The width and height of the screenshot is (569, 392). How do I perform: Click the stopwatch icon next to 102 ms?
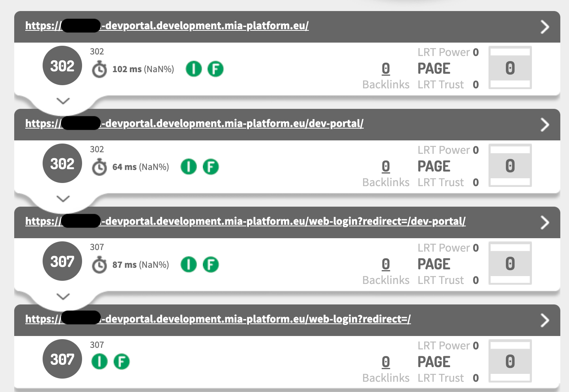point(99,69)
